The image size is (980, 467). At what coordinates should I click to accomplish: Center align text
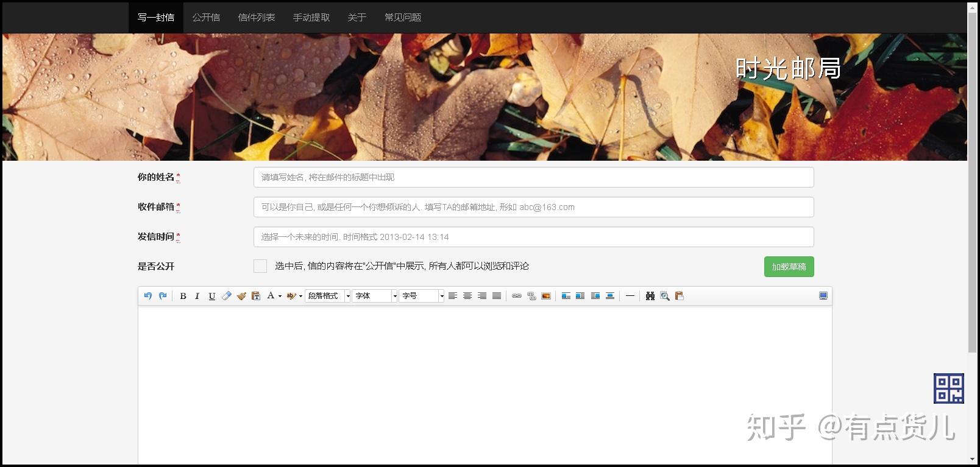pos(467,296)
